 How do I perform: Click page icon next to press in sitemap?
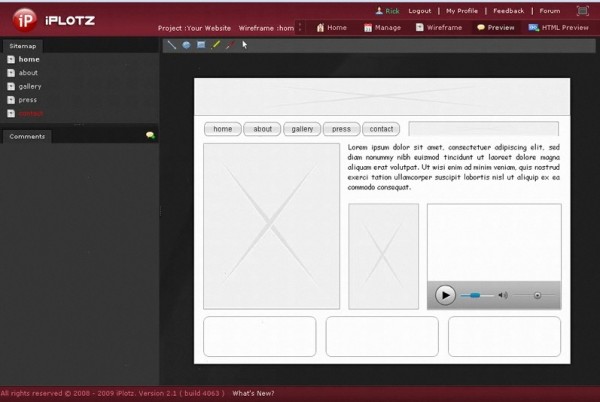(11, 100)
